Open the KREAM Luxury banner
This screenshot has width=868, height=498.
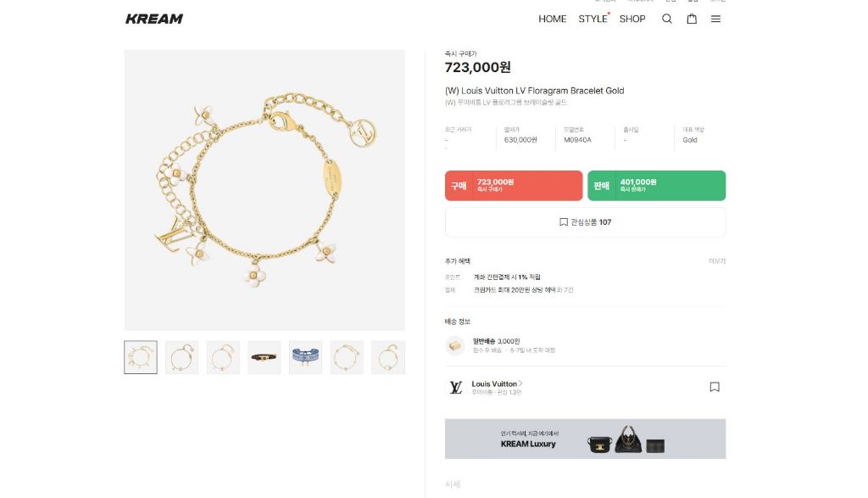click(x=585, y=439)
